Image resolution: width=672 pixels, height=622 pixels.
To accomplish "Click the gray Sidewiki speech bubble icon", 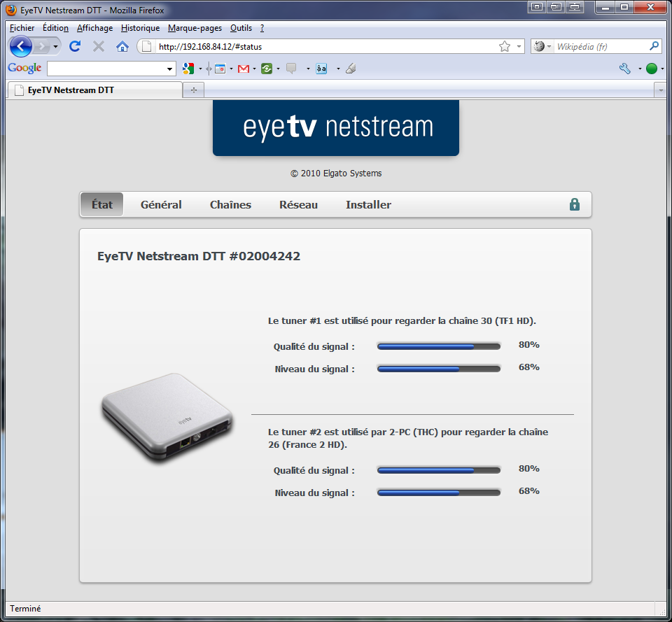I will coord(291,69).
